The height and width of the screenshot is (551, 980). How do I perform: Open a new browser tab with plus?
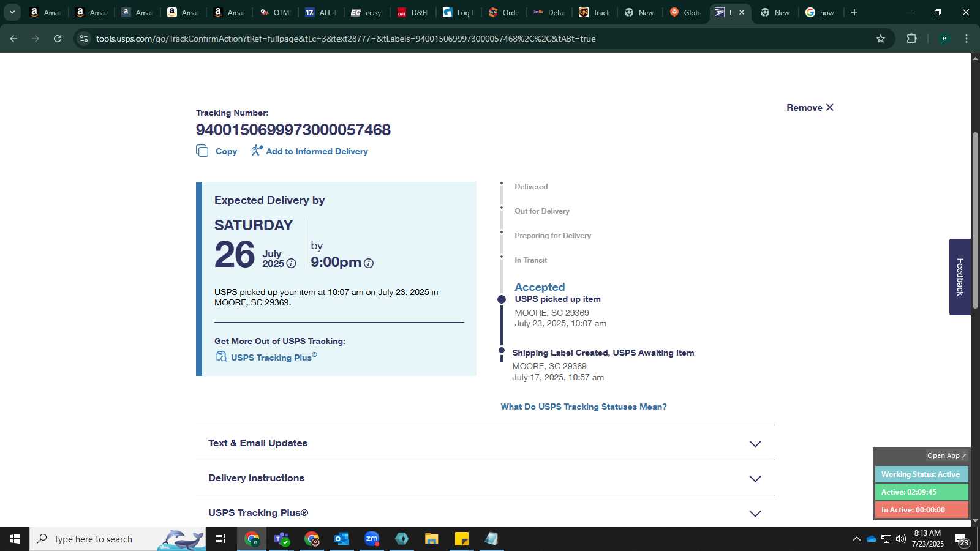(x=854, y=12)
